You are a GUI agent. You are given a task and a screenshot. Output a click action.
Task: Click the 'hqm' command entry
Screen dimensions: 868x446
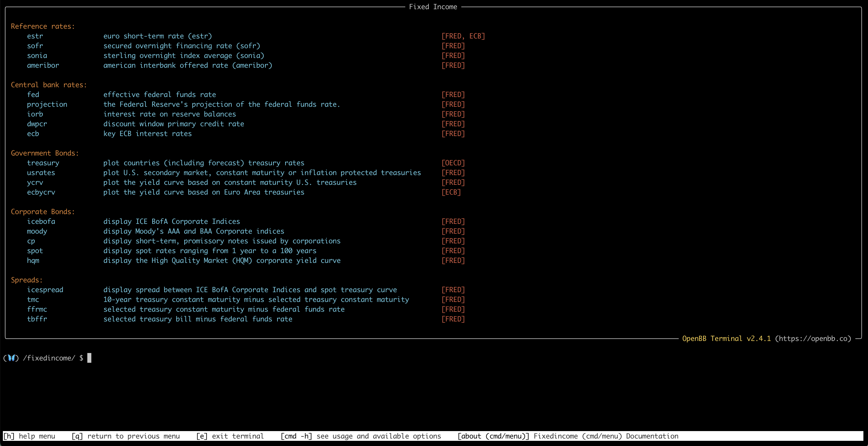click(33, 261)
